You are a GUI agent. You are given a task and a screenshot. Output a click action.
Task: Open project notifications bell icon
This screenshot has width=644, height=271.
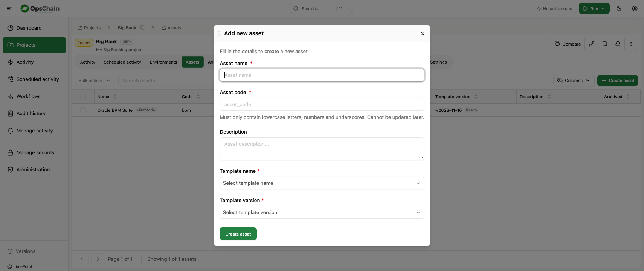click(618, 44)
